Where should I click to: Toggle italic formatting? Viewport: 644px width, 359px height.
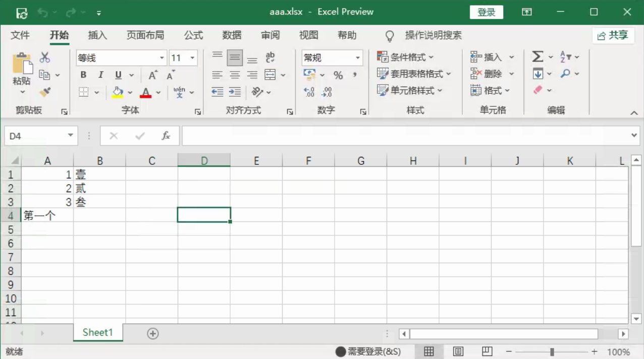click(x=100, y=75)
